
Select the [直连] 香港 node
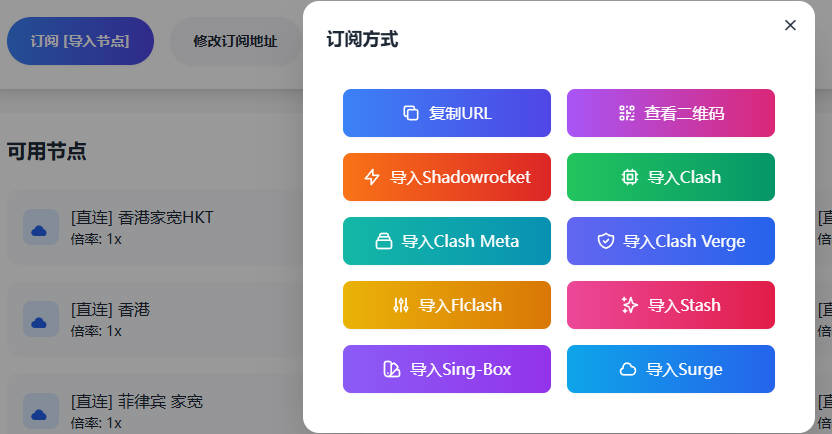[x=110, y=309]
